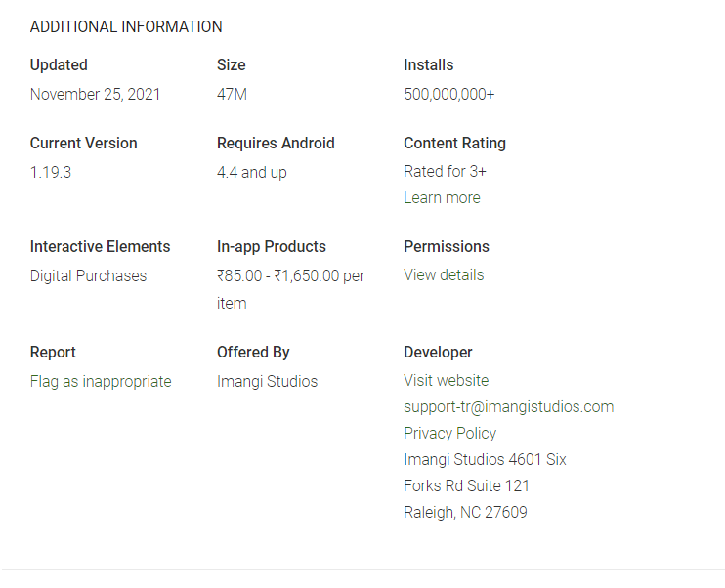
Task: Select the 47M size value
Action: [232, 95]
